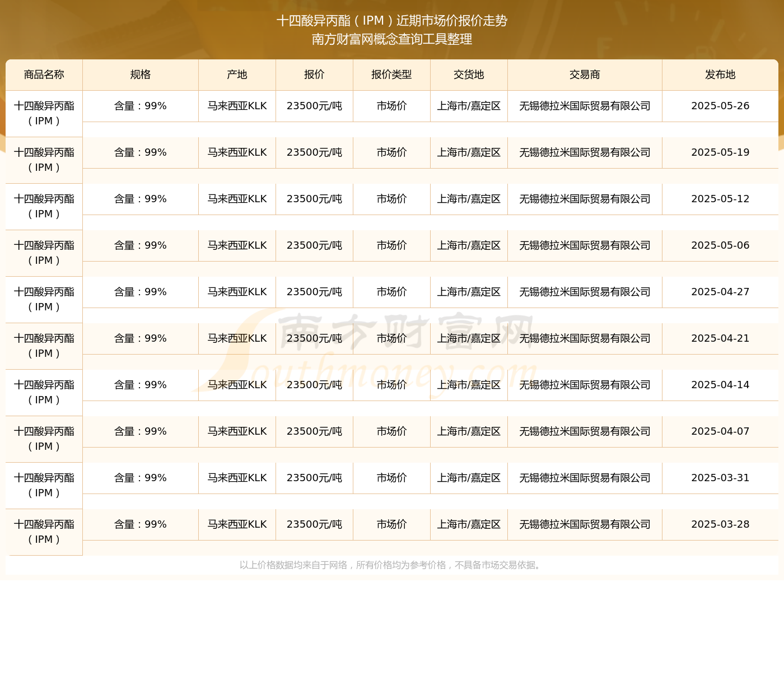This screenshot has width=784, height=675.
Task: Select the date 2025-05-19
Action: point(720,152)
